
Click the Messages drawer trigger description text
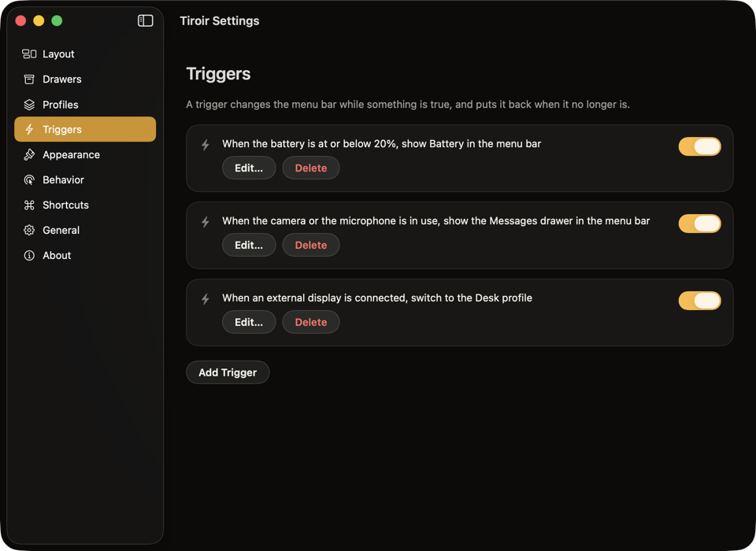click(435, 220)
